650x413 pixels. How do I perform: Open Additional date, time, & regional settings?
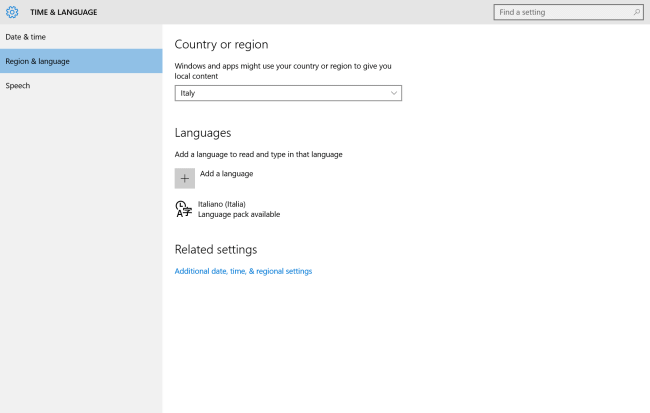coord(243,271)
